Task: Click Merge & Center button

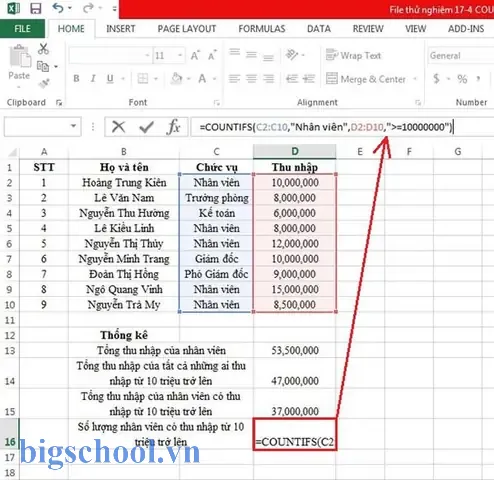Action: (x=366, y=79)
